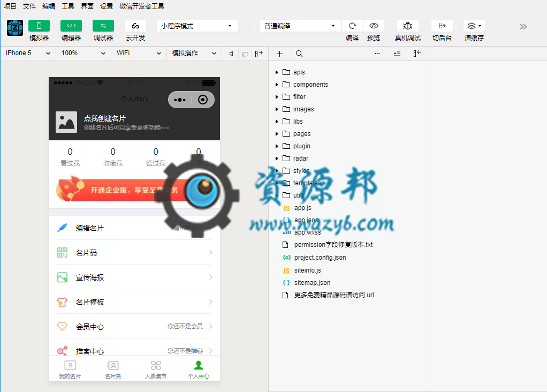547x392 pixels.
Task: Hide the file tree panel icon
Action: (417, 54)
